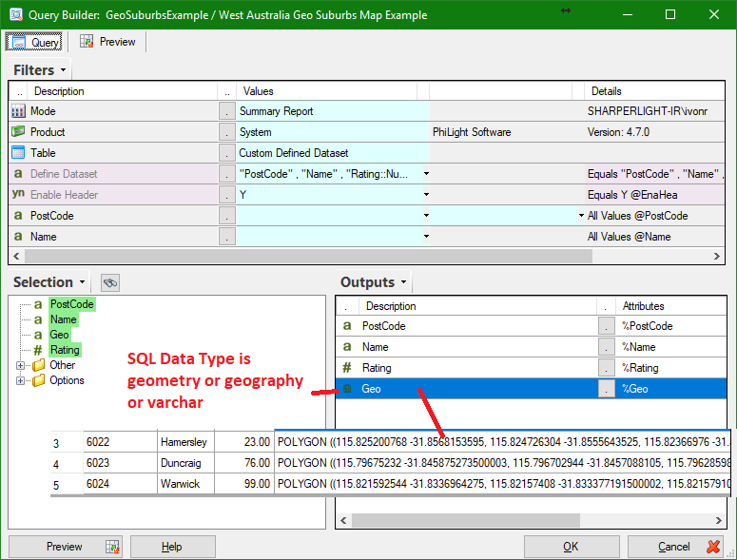The image size is (737, 560).
Task: Click the PostCode filter value field
Action: (329, 216)
